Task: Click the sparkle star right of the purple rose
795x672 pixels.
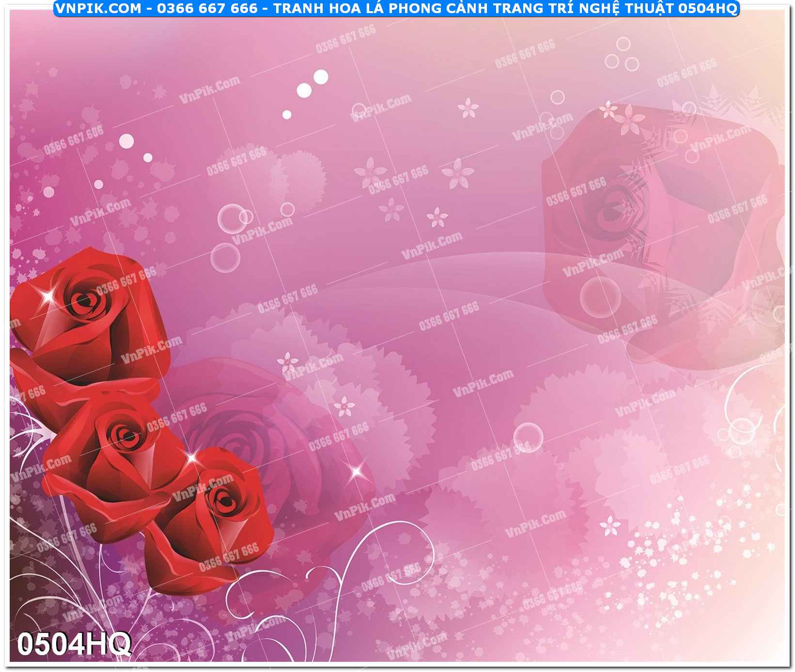Action: point(357,470)
